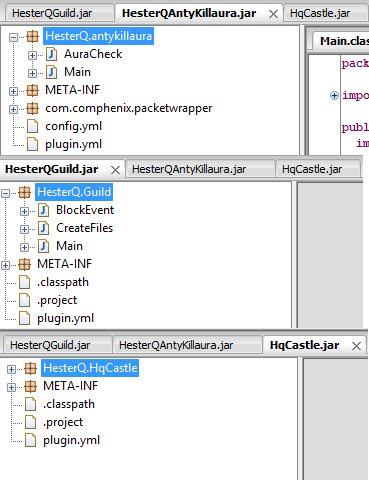Screen dimensions: 369x480
Task: Collapse the HesterQ.Guild package node
Action: [x=5, y=193]
